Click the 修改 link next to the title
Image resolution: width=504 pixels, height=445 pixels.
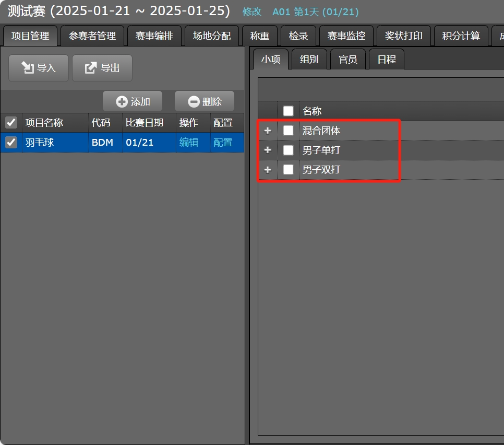pyautogui.click(x=252, y=12)
